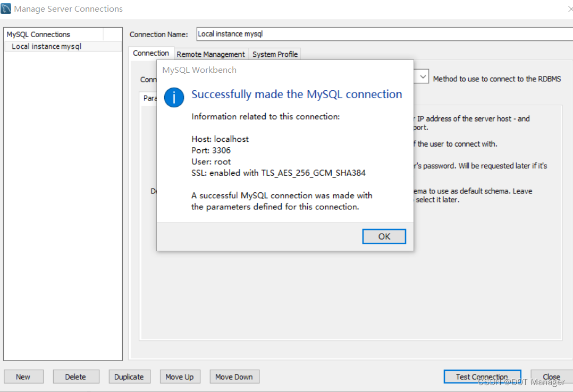Click 'Information related to this connection:' text
The width and height of the screenshot is (573, 392).
pyautogui.click(x=266, y=116)
